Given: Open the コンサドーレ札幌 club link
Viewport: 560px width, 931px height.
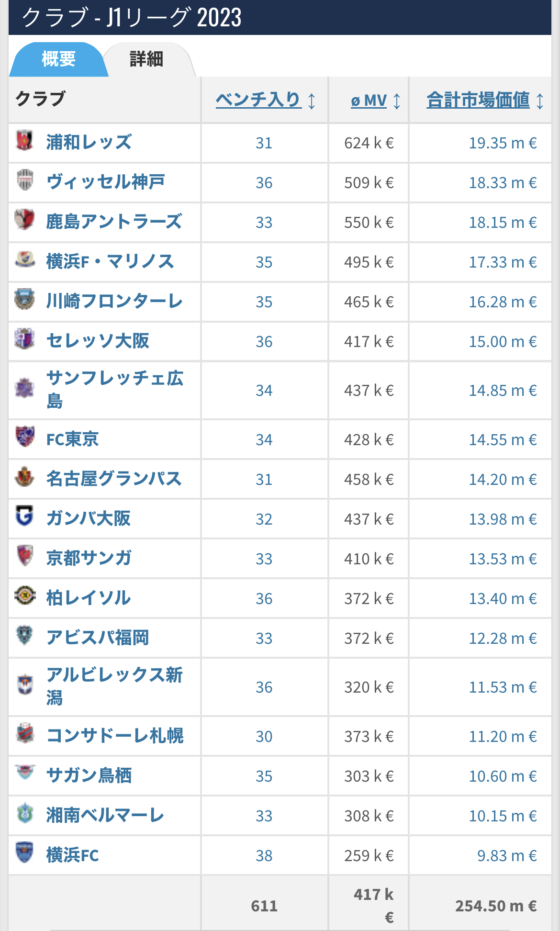Looking at the screenshot, I should point(115,735).
